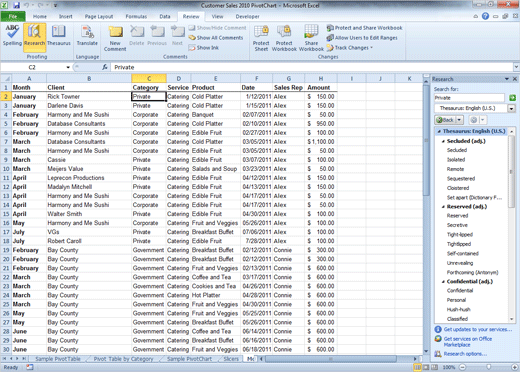
Task: Select the synonym Isolated
Action: click(456, 160)
